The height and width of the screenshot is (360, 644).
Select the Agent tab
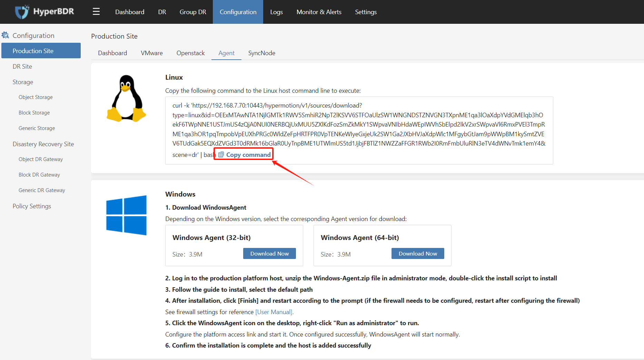226,53
